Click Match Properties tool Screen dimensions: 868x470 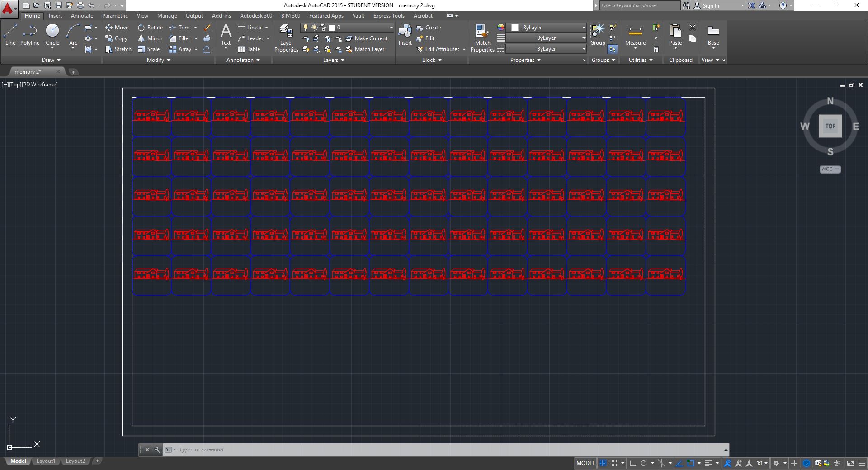click(482, 38)
